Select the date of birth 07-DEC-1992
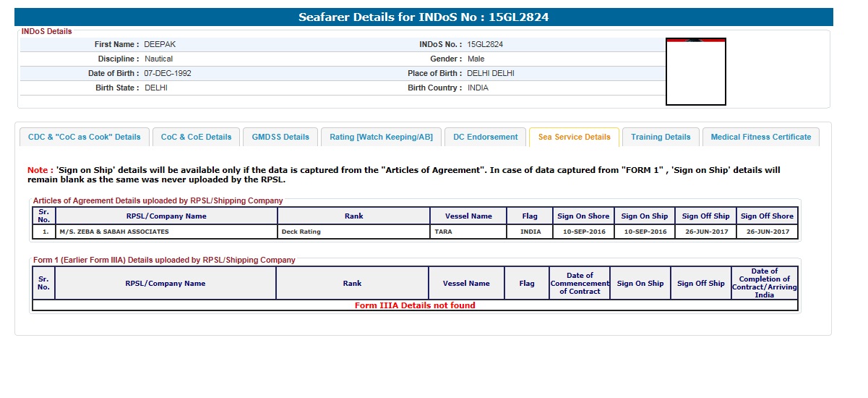868x398 pixels. pyautogui.click(x=168, y=73)
